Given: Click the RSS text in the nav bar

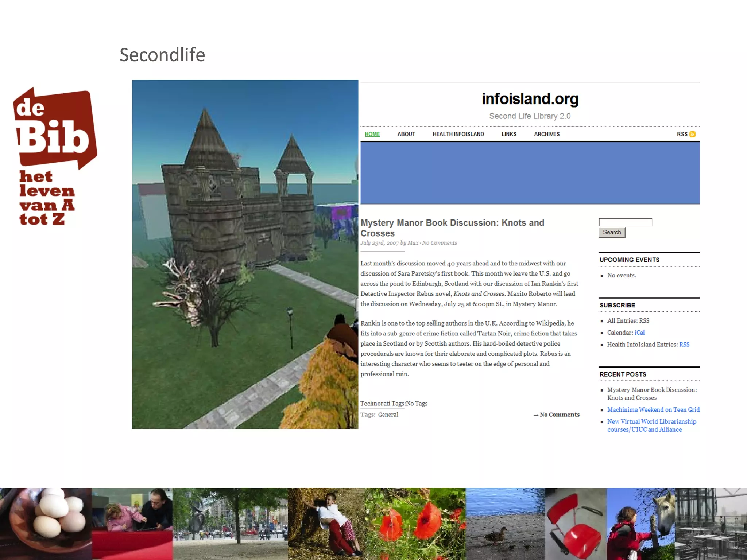Looking at the screenshot, I should click(x=682, y=134).
